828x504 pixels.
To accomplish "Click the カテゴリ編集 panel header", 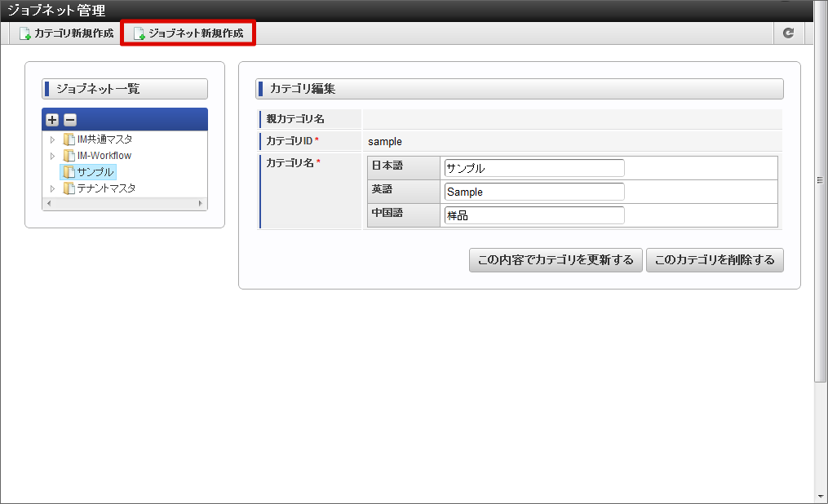I will 520,89.
